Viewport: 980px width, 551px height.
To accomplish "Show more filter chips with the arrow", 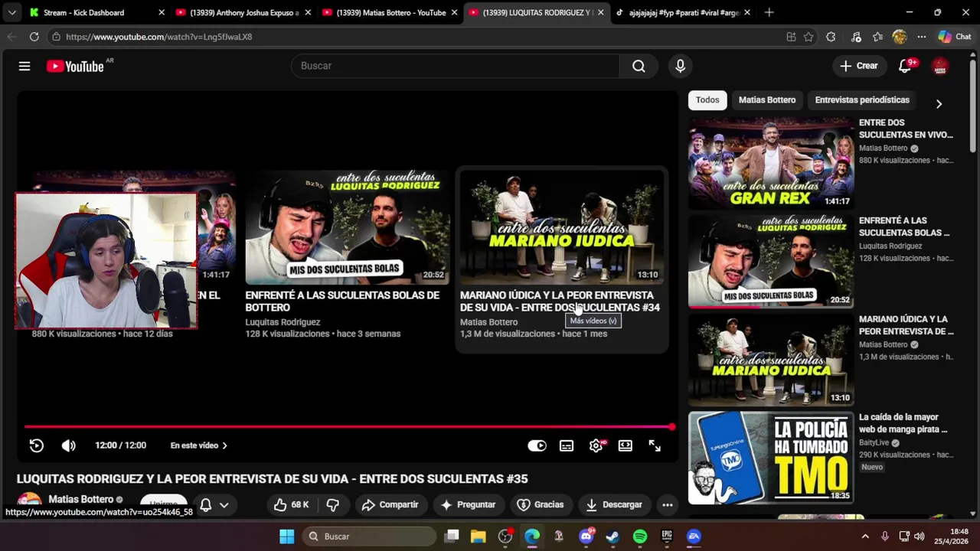I will [939, 103].
